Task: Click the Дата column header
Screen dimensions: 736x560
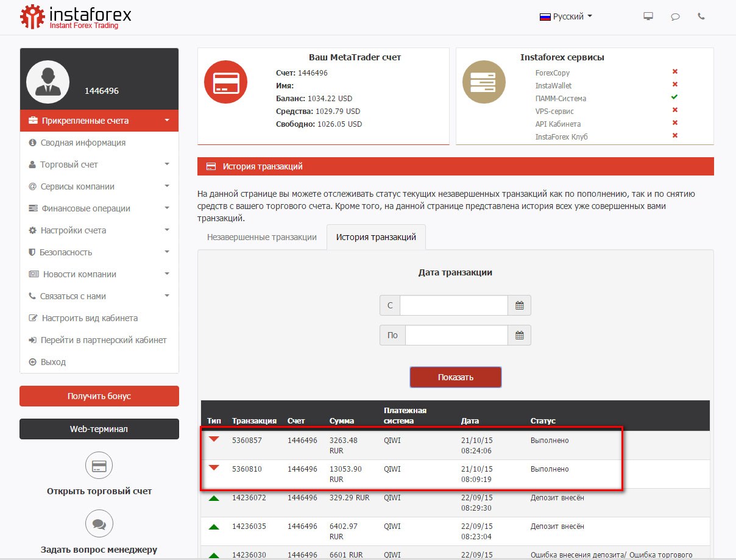Action: coord(470,421)
